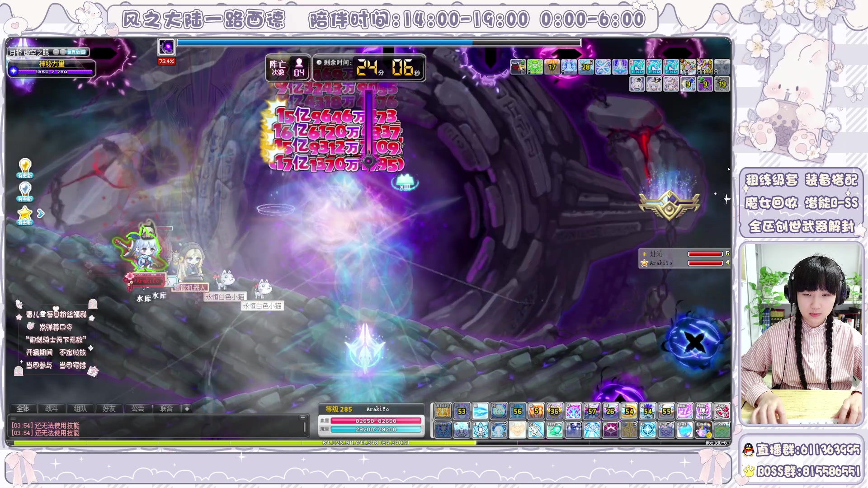Image resolution: width=868 pixels, height=488 pixels.
Task: Click the 阵亡次数 death counter
Action: [288, 68]
